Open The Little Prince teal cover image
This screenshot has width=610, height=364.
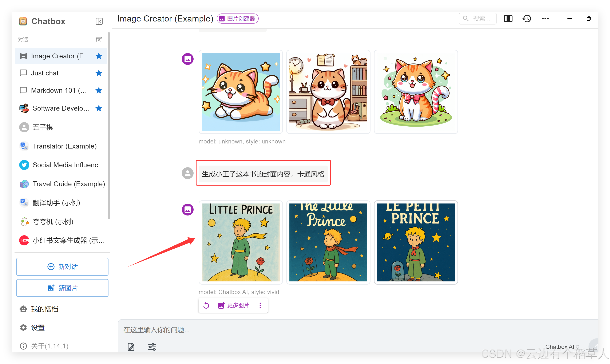coord(328,242)
